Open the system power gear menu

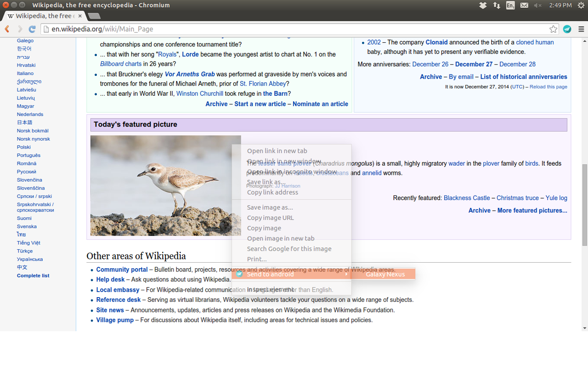tap(581, 5)
